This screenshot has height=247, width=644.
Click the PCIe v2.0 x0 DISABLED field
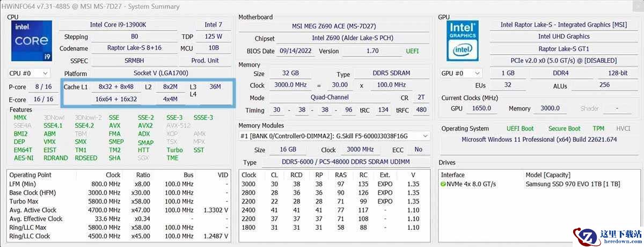[563, 61]
